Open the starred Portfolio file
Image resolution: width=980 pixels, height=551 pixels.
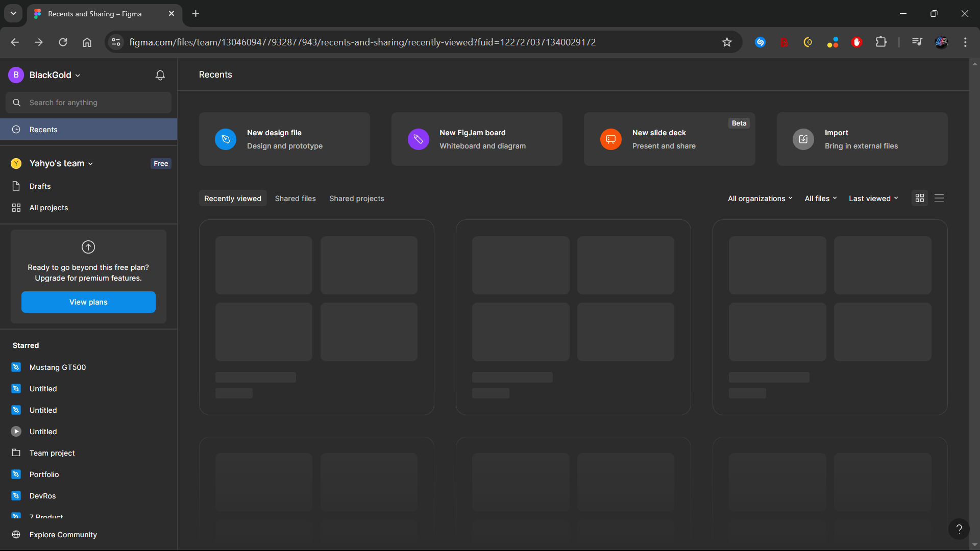(88, 474)
